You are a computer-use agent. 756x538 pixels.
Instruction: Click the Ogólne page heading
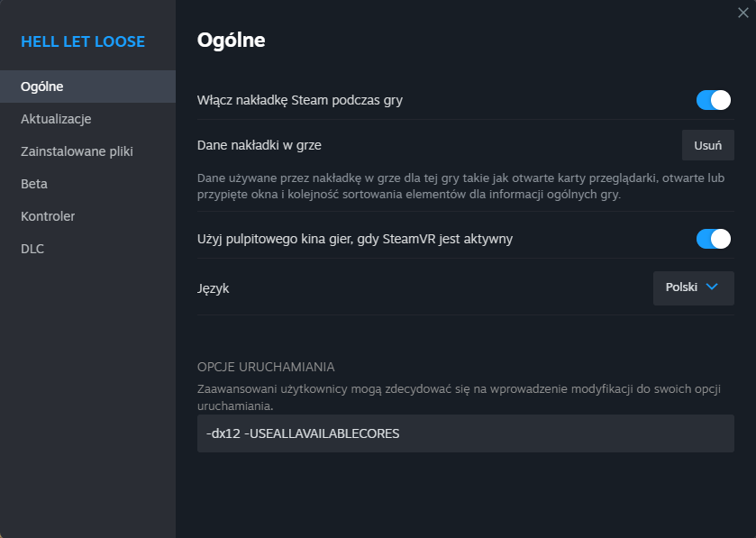[231, 40]
